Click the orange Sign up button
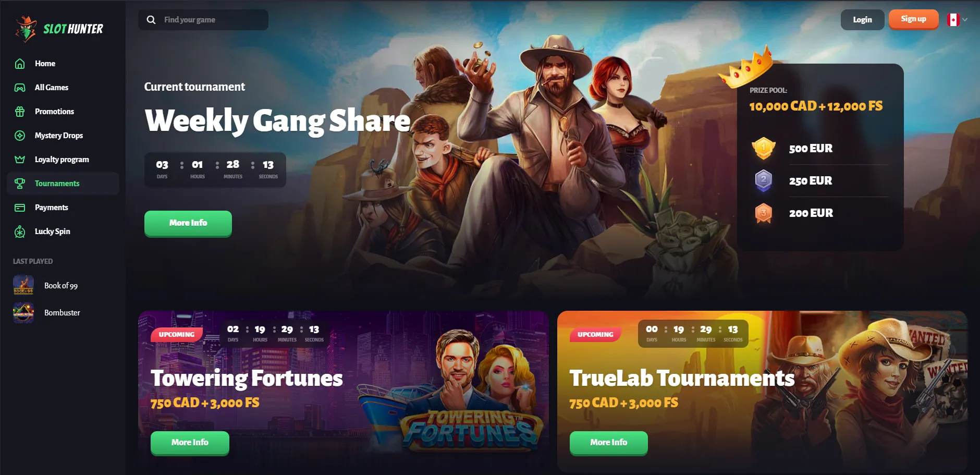The width and height of the screenshot is (980, 475). pos(913,19)
